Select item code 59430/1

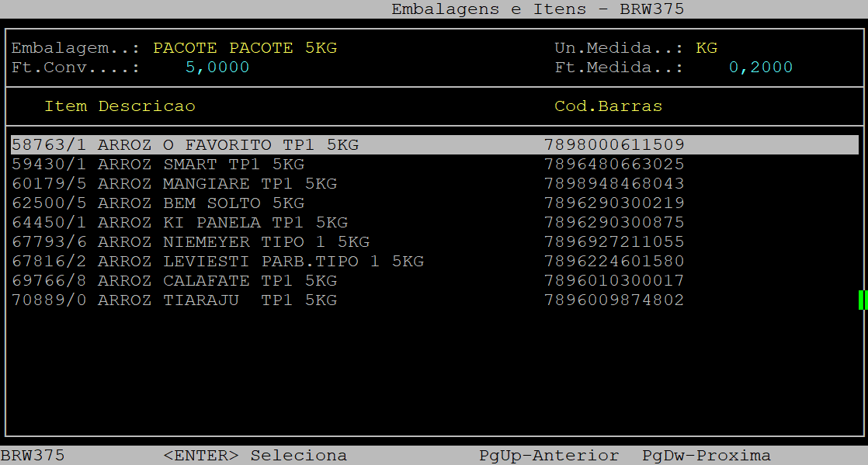[x=49, y=165]
